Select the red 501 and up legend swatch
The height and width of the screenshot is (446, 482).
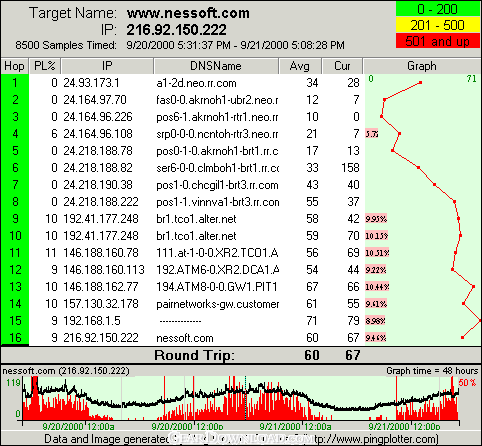(438, 41)
